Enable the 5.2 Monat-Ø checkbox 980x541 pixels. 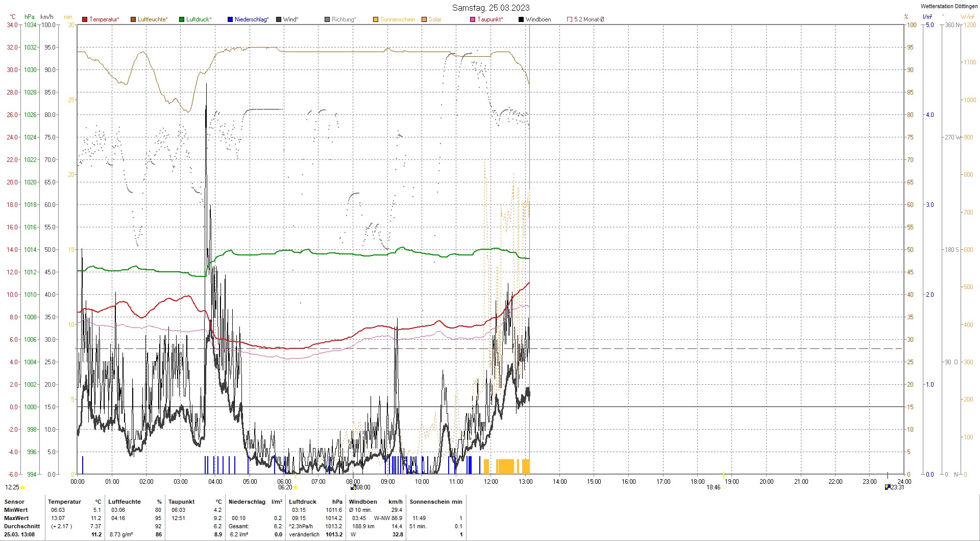(x=570, y=19)
